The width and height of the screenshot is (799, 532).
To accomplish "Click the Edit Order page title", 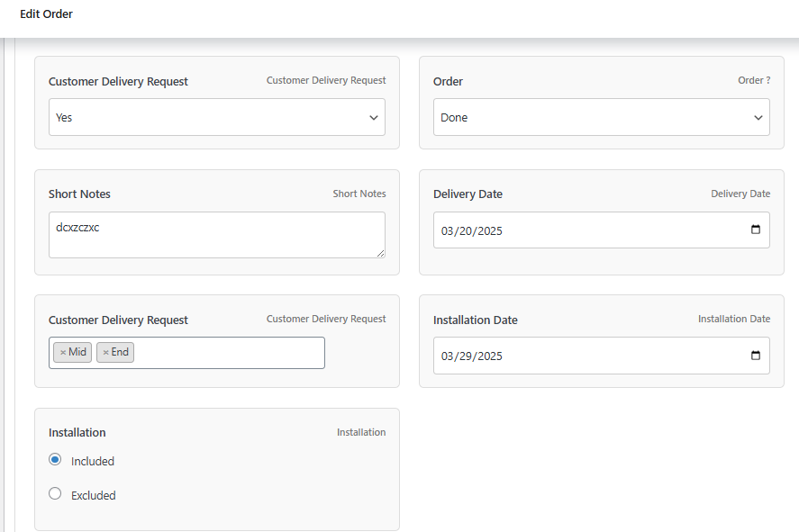I will coord(46,14).
